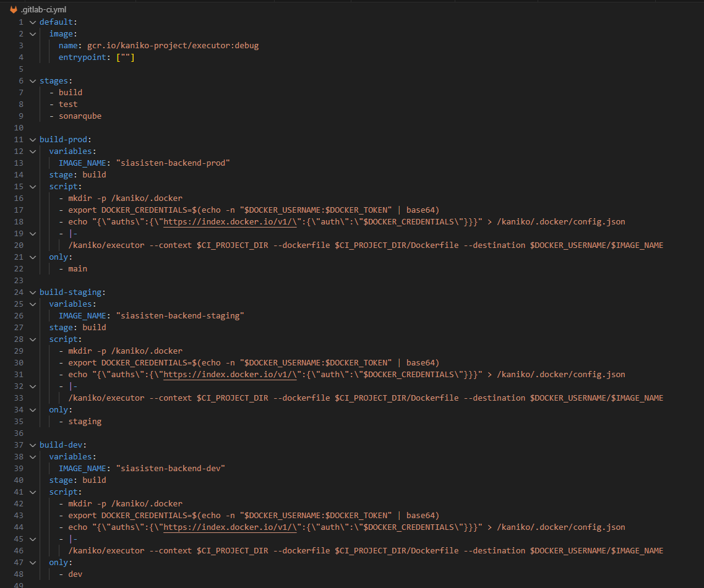
Task: Collapse the build-dev job
Action: (32, 445)
